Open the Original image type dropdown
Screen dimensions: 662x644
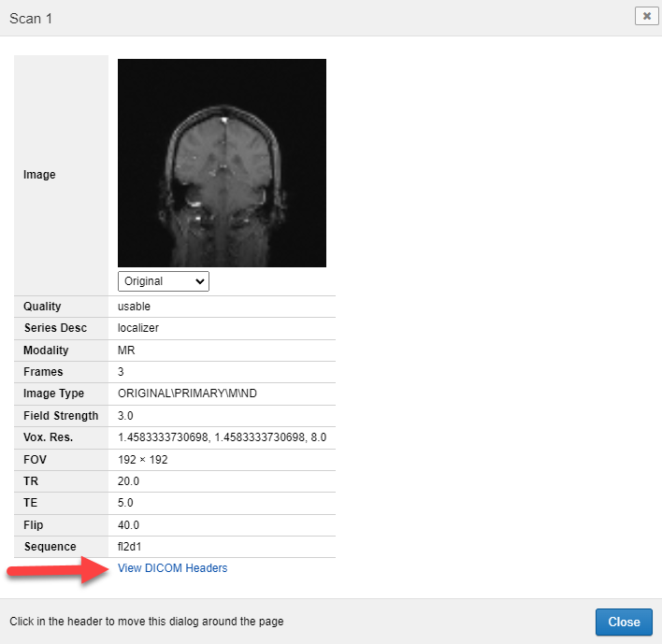[x=164, y=281]
